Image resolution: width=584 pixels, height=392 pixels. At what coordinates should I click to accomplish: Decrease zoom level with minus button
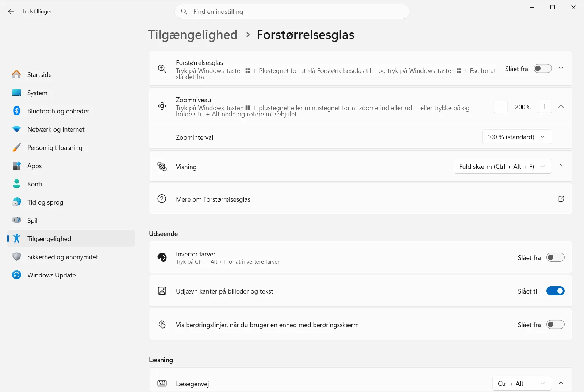point(501,106)
